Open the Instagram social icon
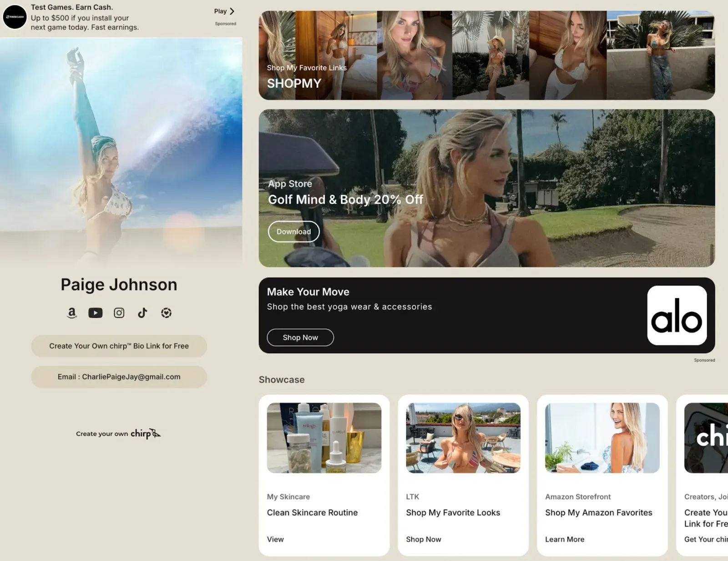728x561 pixels. [x=119, y=313]
